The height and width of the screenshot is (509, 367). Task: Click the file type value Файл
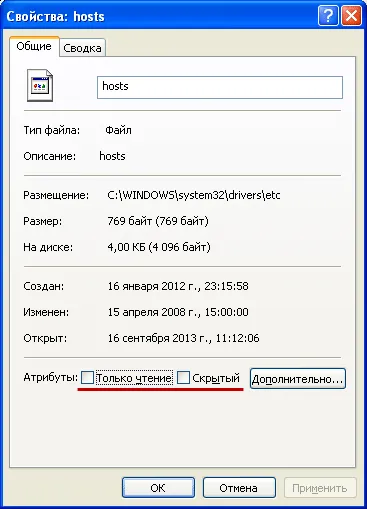coord(118,130)
